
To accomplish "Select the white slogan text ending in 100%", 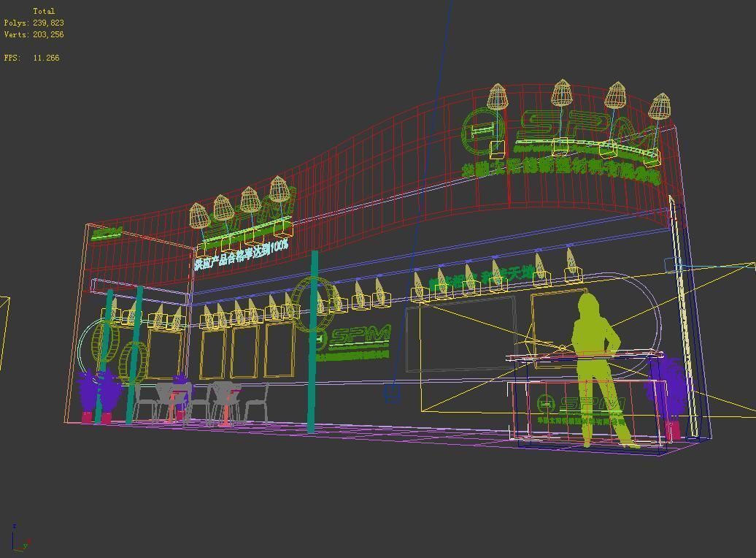I will point(241,253).
